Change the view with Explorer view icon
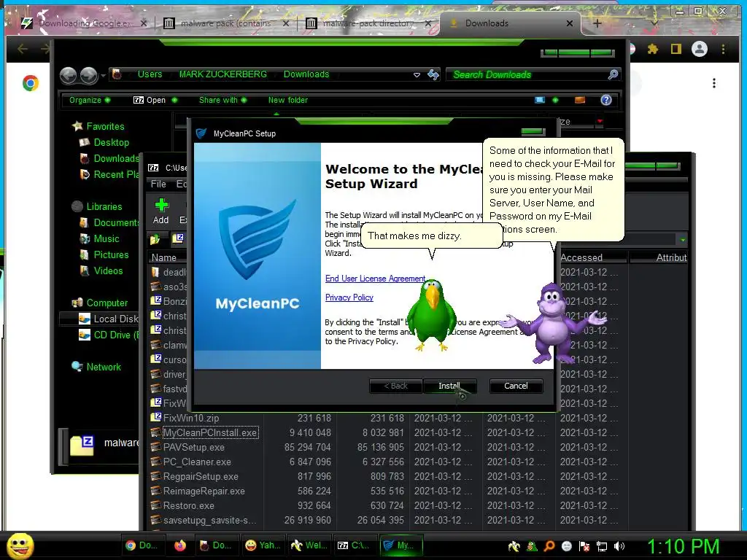This screenshot has height=560, width=747. [x=540, y=100]
